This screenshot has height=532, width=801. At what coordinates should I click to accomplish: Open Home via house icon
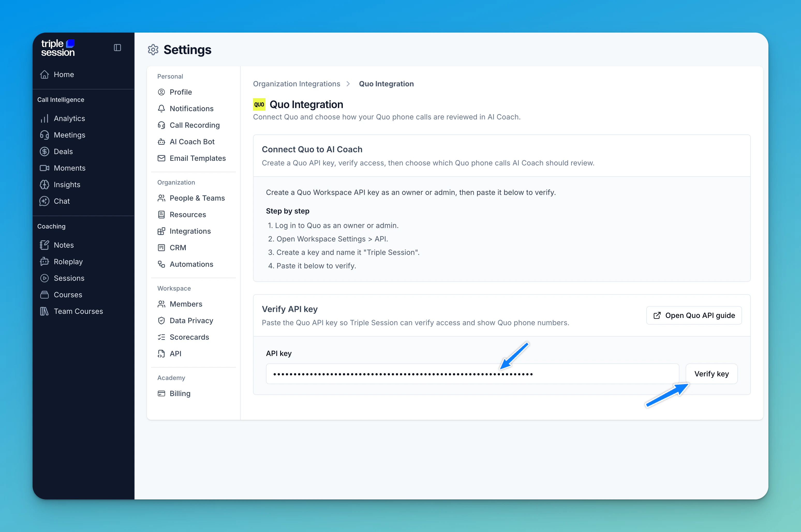point(44,74)
